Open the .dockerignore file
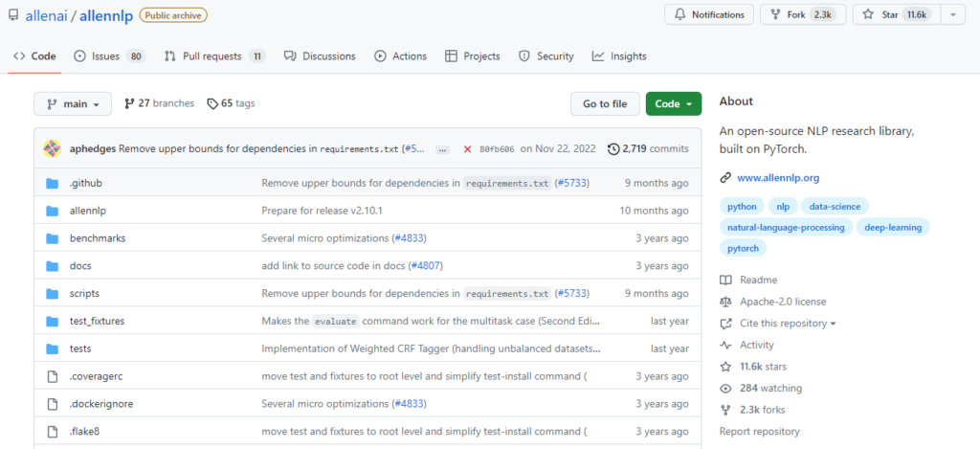This screenshot has width=980, height=449. 101,404
